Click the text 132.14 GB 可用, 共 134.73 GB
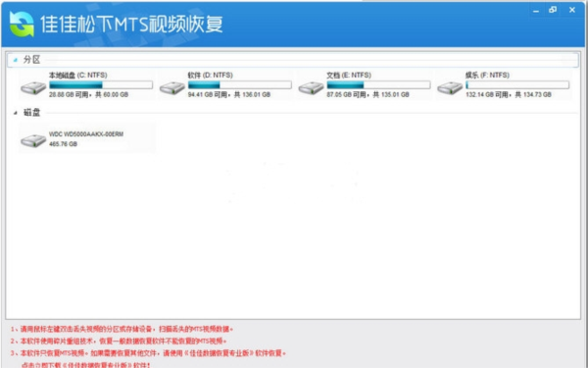Image resolution: width=588 pixels, height=368 pixels. click(x=509, y=94)
